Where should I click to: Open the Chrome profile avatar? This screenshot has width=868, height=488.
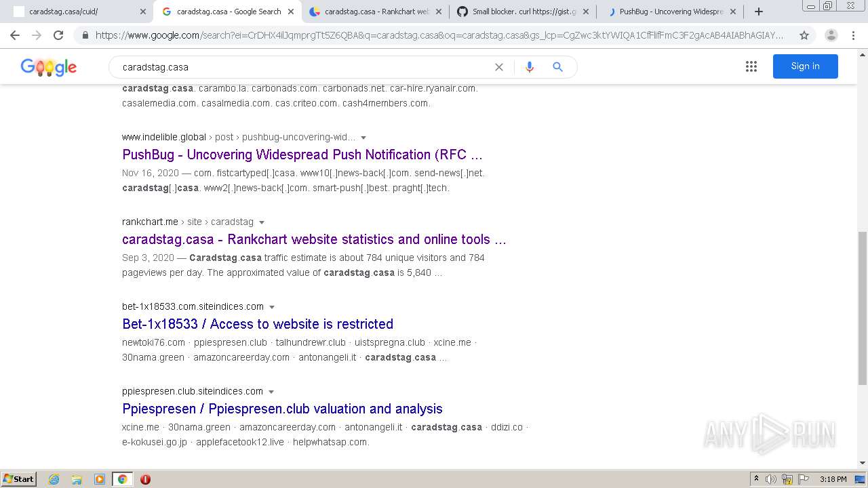click(x=831, y=35)
